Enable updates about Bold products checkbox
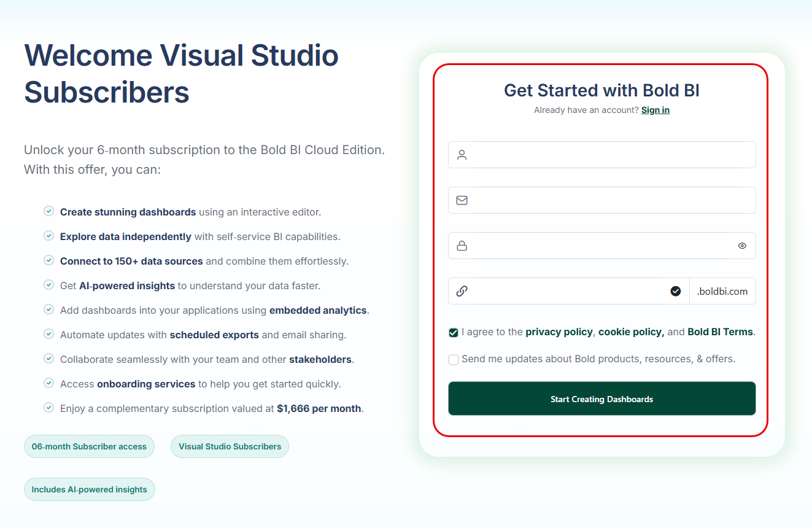 pos(453,359)
